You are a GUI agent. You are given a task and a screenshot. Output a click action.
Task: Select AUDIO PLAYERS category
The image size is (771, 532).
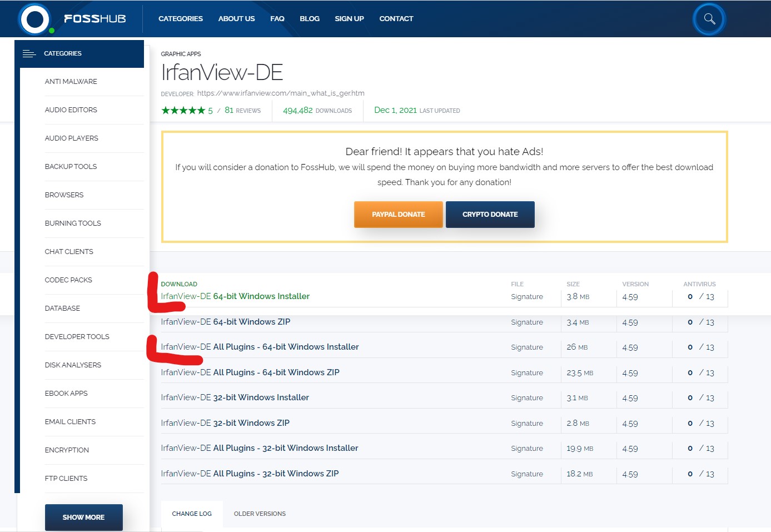72,138
